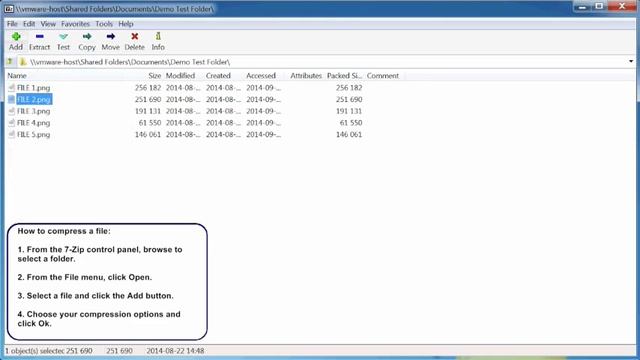Click the FILE 4.png file icon

tap(11, 122)
